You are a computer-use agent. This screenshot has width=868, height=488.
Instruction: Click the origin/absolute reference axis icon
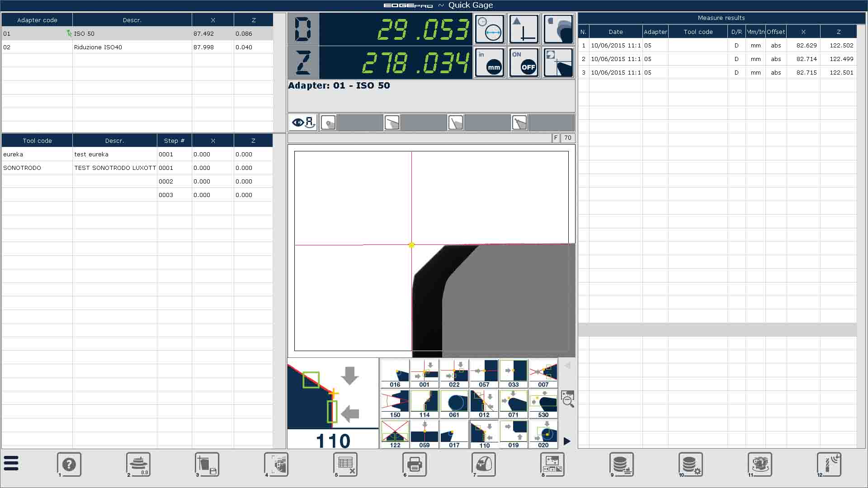pyautogui.click(x=524, y=29)
